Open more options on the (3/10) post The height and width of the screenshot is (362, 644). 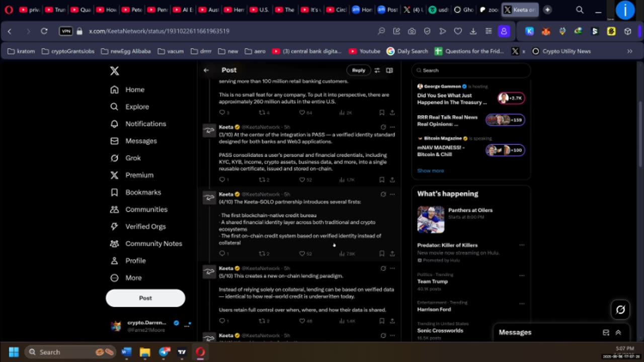pyautogui.click(x=392, y=127)
